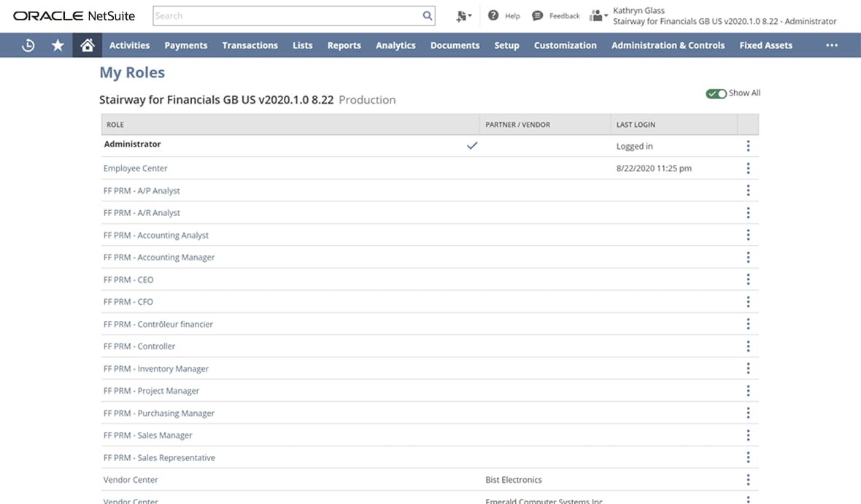The width and height of the screenshot is (861, 504).
Task: Toggle the Show All switch
Action: pyautogui.click(x=716, y=93)
